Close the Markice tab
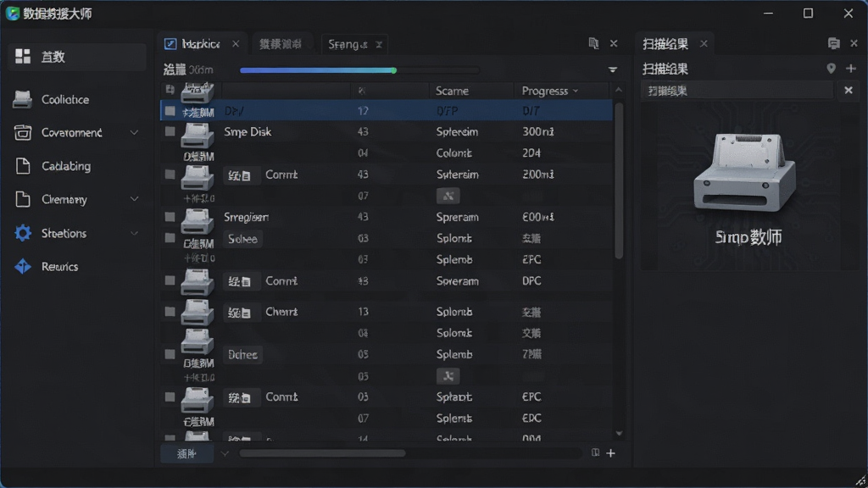Viewport: 868px width, 488px height. [x=236, y=44]
